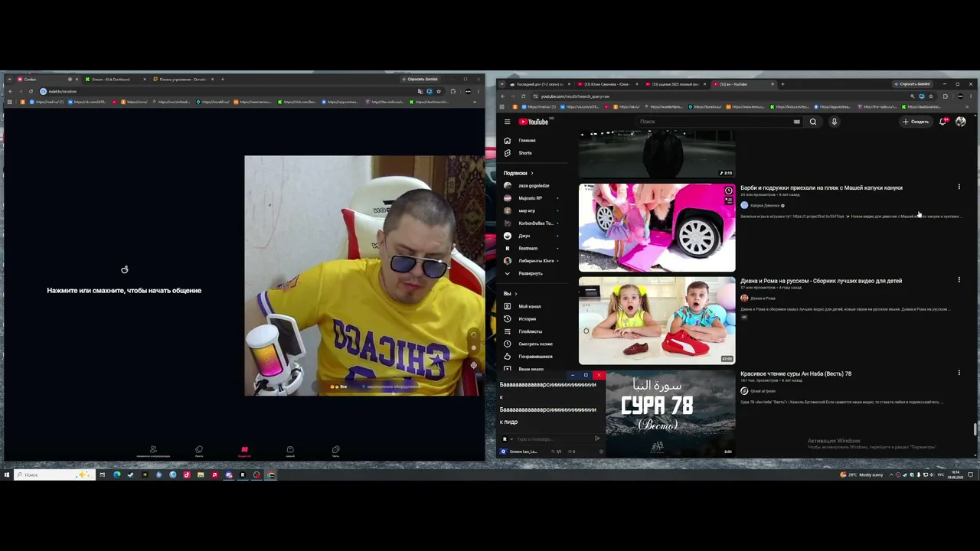Click Спросить Gemini in the YouTube window

(x=913, y=84)
